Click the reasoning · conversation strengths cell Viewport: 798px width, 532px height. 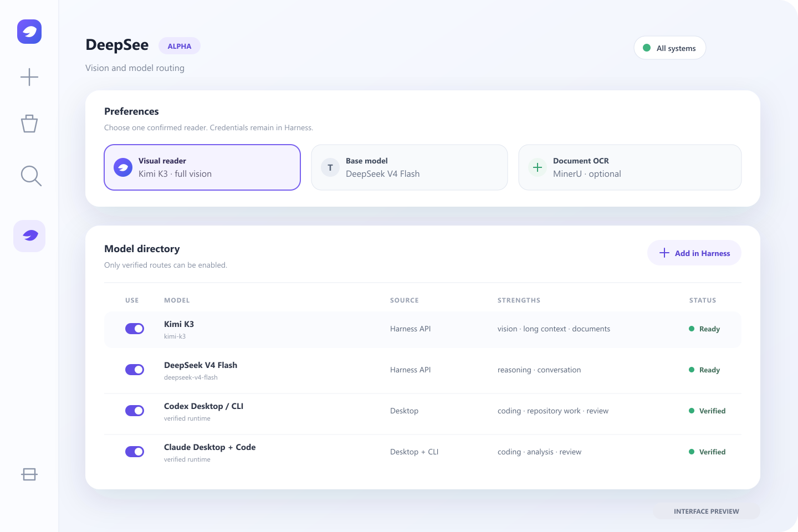[539, 370]
